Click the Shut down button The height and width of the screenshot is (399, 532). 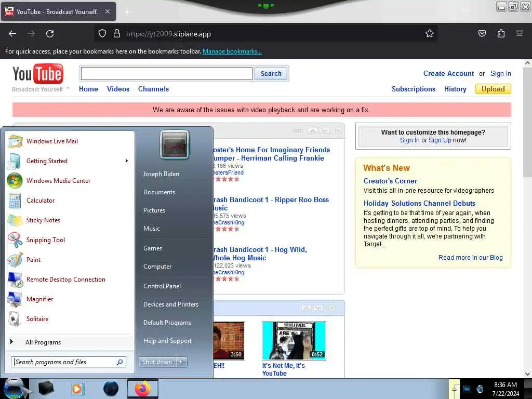pyautogui.click(x=157, y=362)
